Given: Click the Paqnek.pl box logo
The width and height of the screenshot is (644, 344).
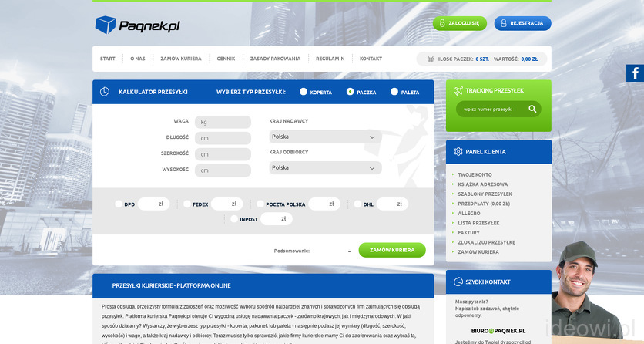Looking at the screenshot, I should coord(105,25).
